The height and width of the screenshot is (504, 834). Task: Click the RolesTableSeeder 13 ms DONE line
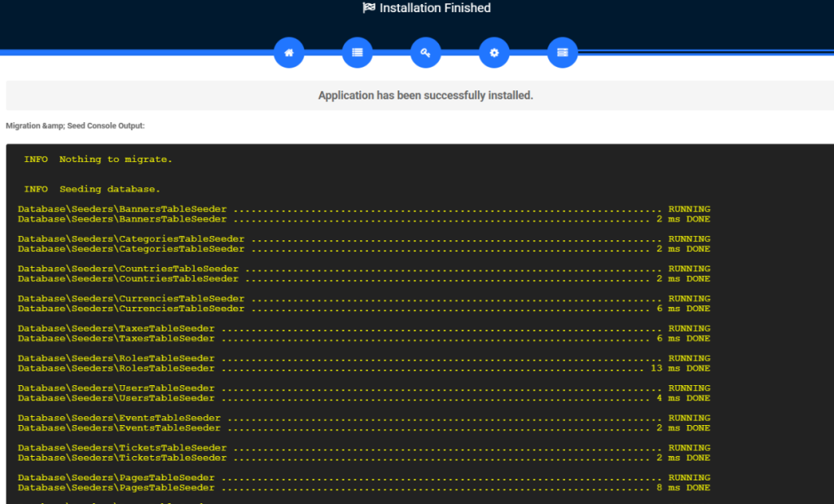[x=363, y=368]
